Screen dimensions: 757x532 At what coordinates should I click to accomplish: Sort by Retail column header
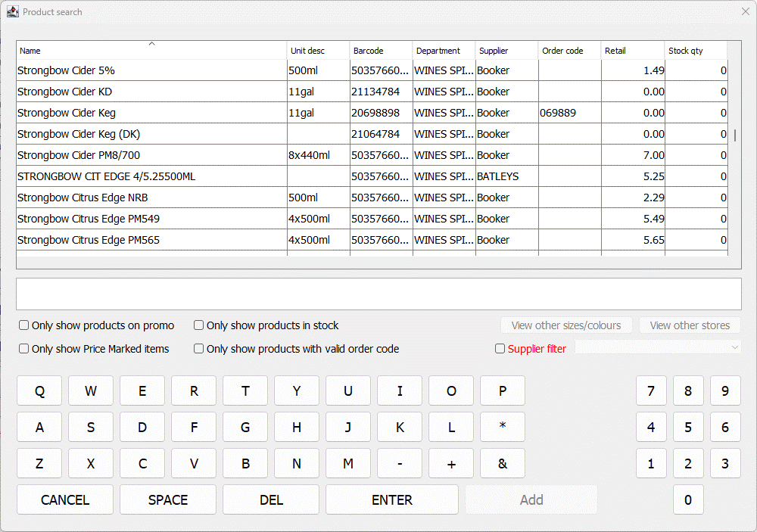(x=633, y=51)
